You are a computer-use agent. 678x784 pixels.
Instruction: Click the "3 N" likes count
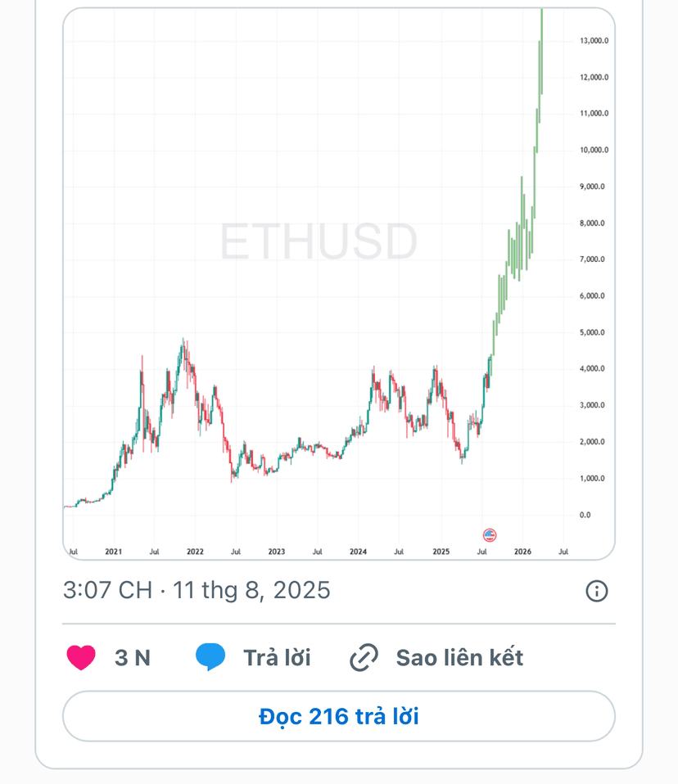pyautogui.click(x=133, y=658)
